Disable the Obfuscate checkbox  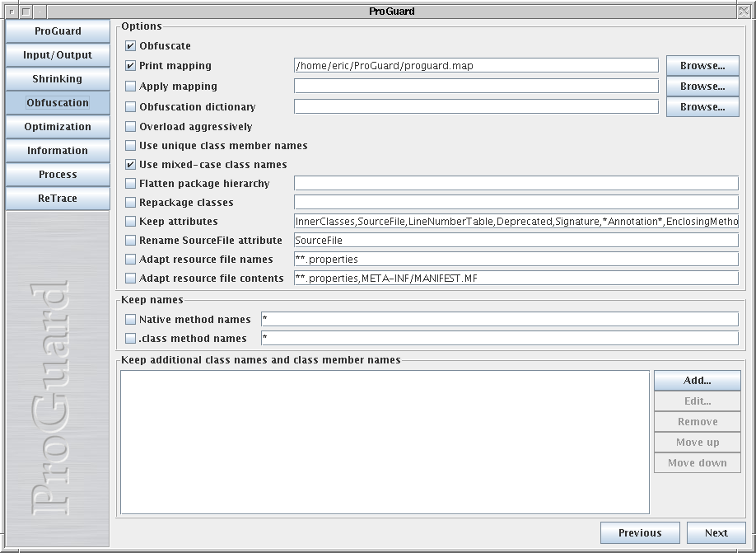point(131,46)
